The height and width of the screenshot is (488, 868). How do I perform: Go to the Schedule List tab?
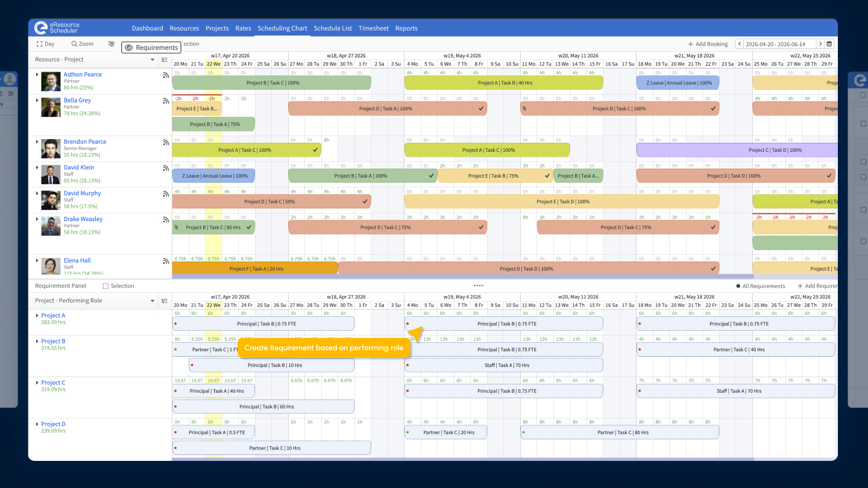[333, 28]
